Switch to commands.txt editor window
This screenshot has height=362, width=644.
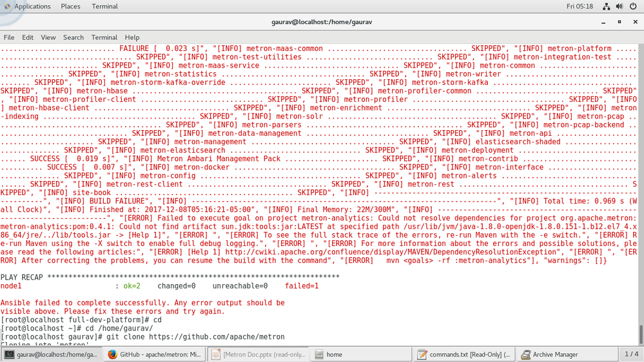pyautogui.click(x=465, y=354)
